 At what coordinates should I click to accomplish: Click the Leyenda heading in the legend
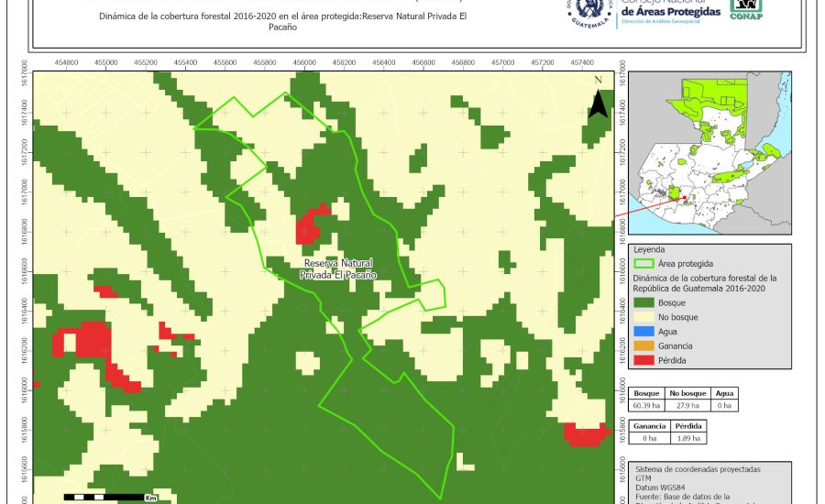649,248
